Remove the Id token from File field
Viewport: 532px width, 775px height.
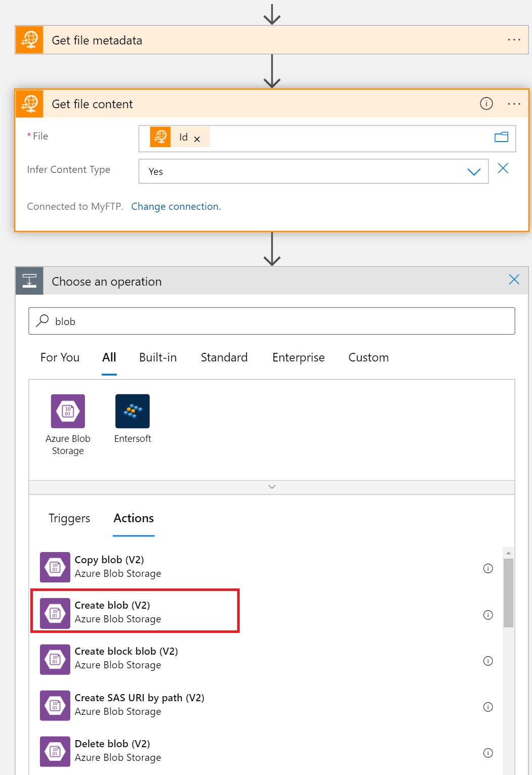tap(197, 139)
